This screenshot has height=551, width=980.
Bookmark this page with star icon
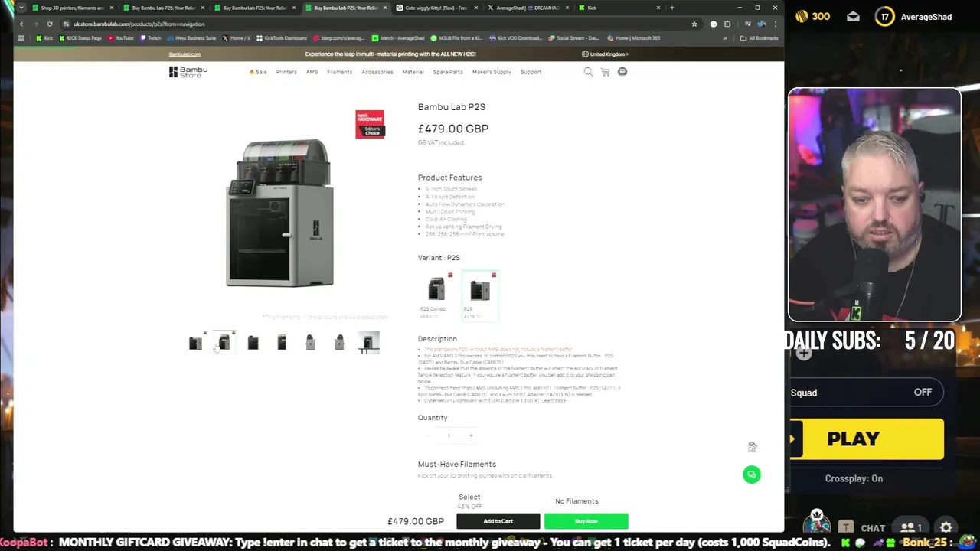694,24
